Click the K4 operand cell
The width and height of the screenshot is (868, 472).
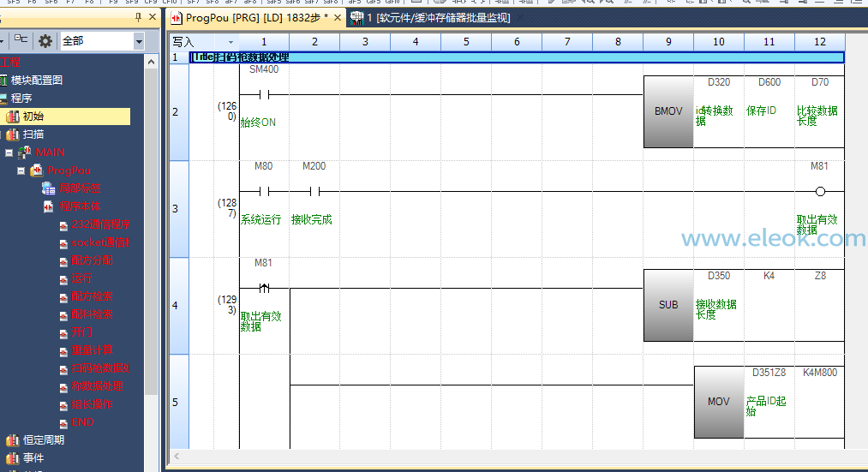tap(769, 305)
